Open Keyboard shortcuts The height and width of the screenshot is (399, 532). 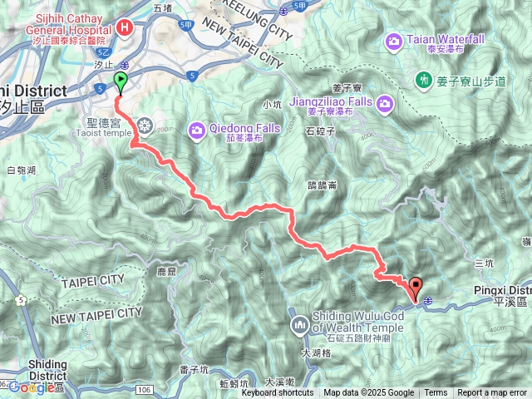(x=278, y=393)
